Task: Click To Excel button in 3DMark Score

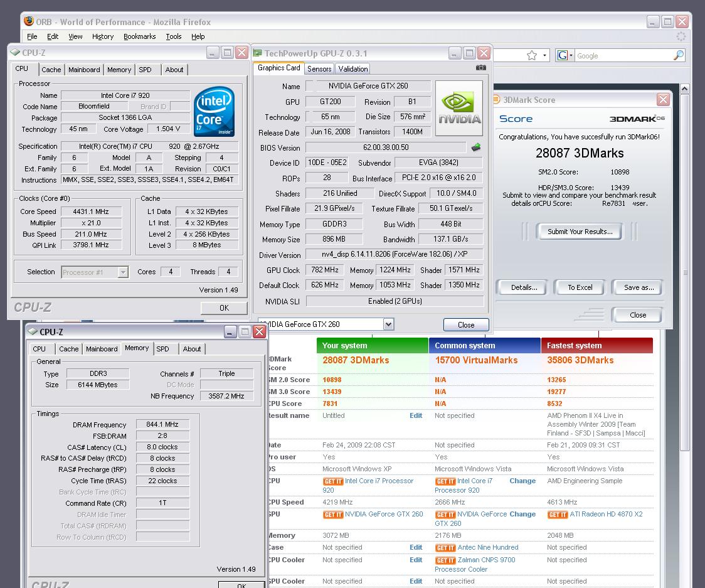Action: [580, 287]
